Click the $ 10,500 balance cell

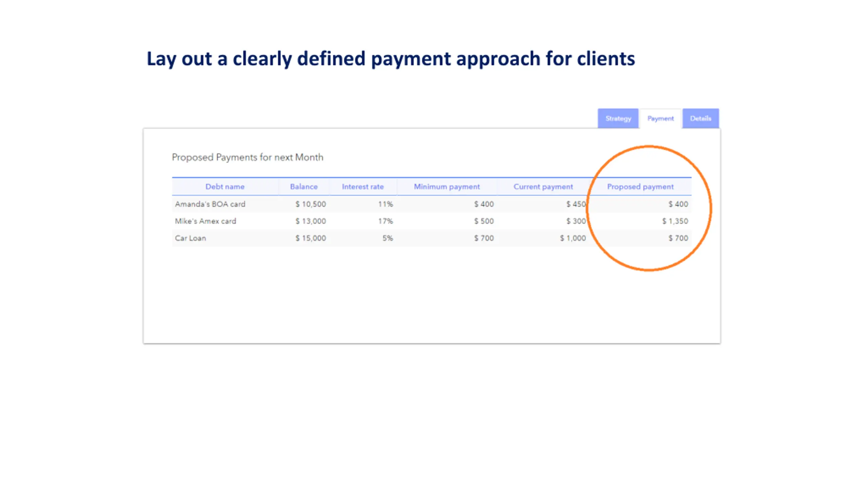[310, 204]
